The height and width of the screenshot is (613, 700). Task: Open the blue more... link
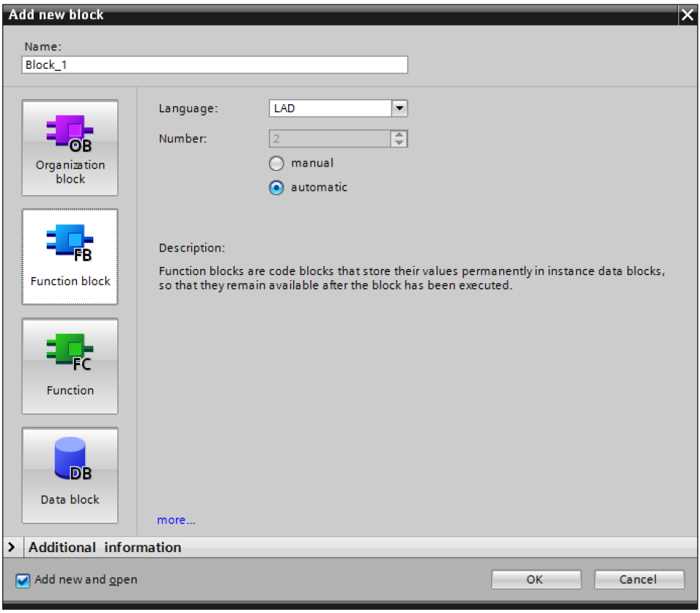176,521
